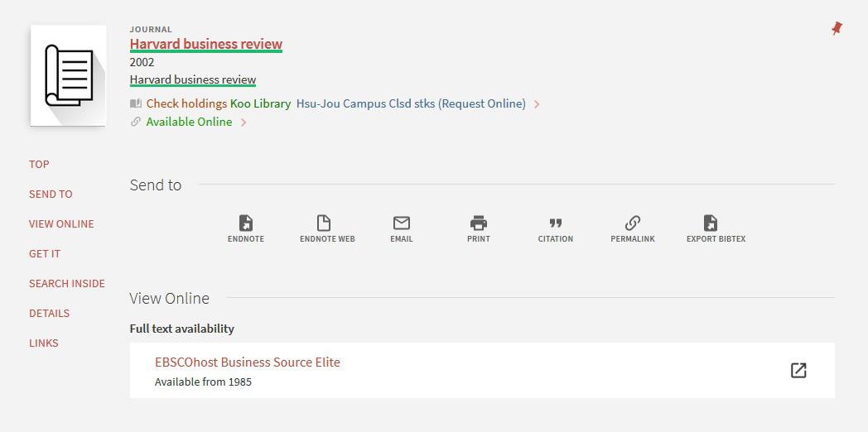Click the EBSCOhost Business Source Elite link
The height and width of the screenshot is (432, 868).
(x=247, y=362)
